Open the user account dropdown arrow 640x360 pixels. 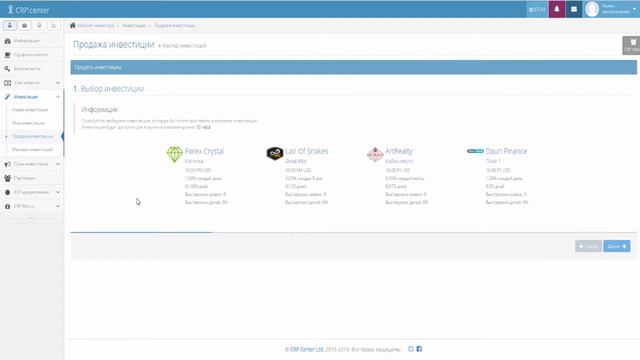tap(634, 9)
